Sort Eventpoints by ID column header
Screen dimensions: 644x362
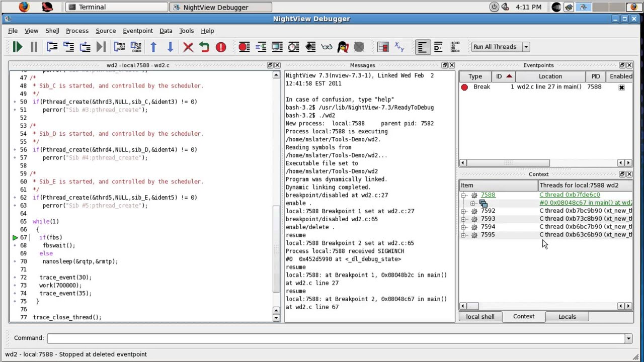pyautogui.click(x=503, y=76)
